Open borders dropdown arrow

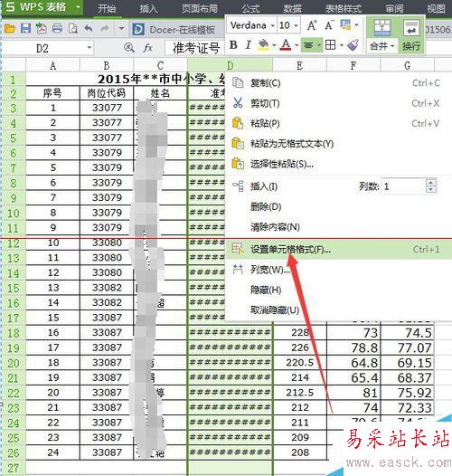coord(342,45)
